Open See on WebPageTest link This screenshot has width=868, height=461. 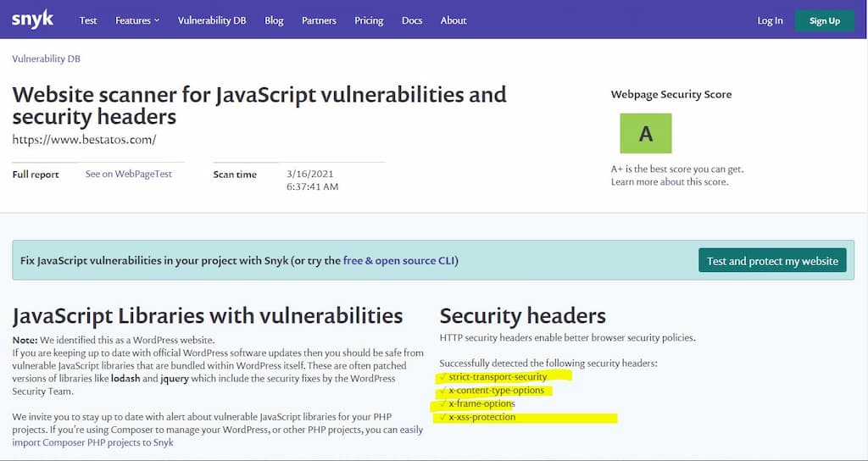tap(129, 174)
